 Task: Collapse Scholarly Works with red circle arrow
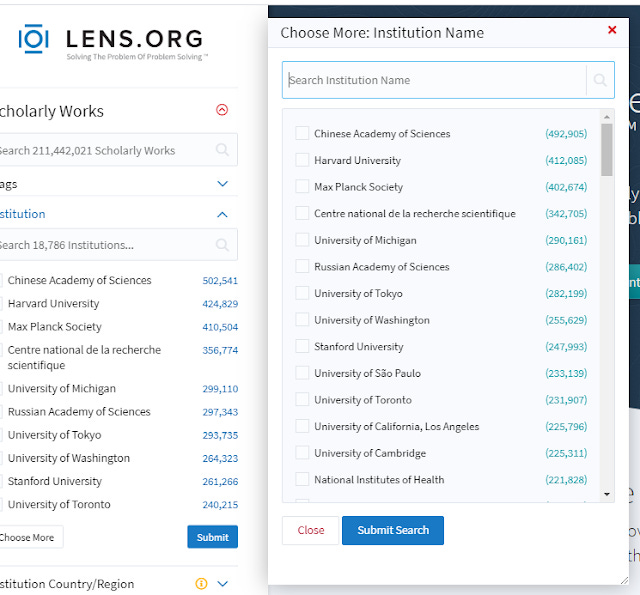222,110
